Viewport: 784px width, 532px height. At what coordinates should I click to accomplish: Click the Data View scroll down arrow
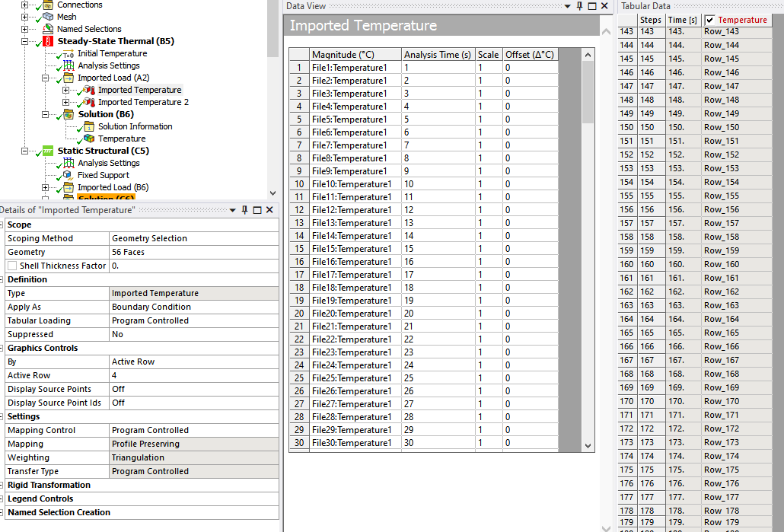point(588,445)
